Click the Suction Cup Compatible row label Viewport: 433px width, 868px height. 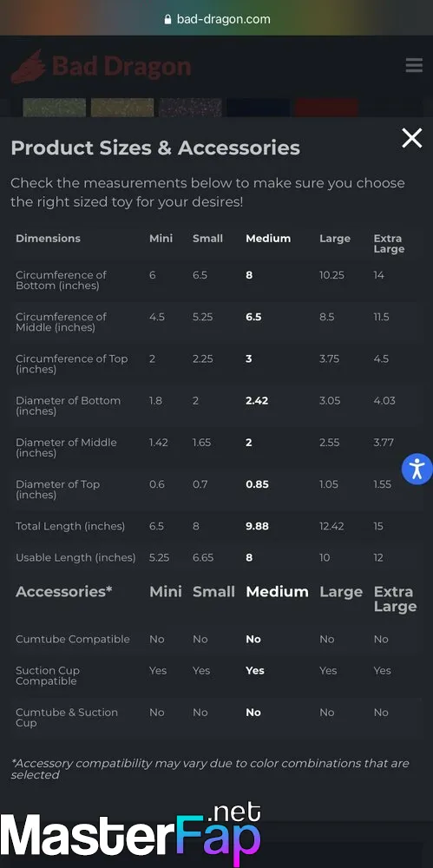pos(48,675)
